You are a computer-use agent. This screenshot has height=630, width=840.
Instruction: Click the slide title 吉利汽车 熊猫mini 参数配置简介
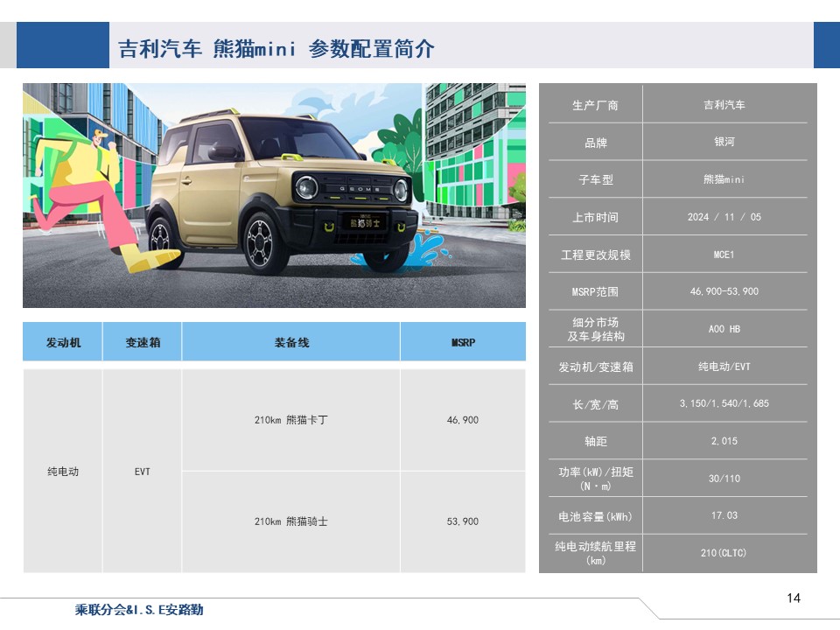pos(276,49)
